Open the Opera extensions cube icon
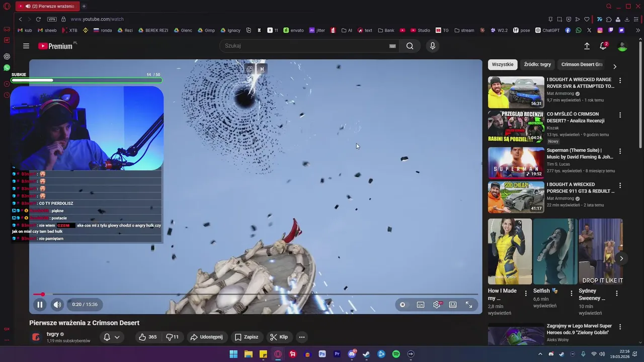Screen dimensions: 644x362 click(x=609, y=19)
